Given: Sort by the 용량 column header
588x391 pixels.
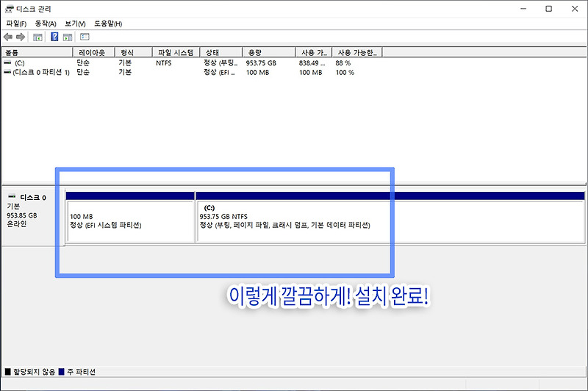Looking at the screenshot, I should [x=269, y=52].
